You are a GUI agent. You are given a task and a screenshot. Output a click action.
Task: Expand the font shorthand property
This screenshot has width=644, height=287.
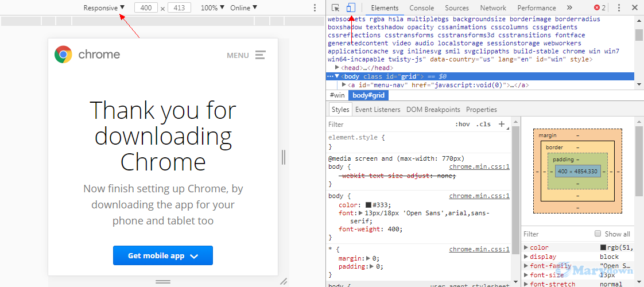click(x=360, y=213)
